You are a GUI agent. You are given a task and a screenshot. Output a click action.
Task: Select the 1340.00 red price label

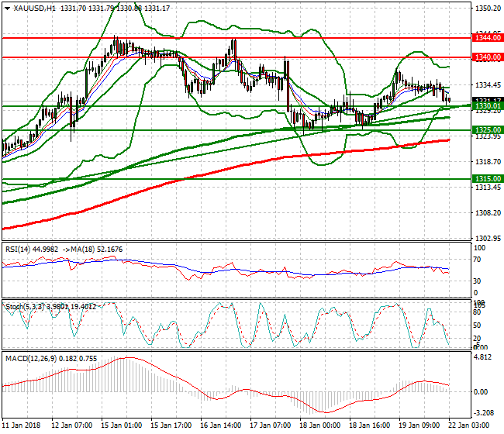[x=488, y=57]
